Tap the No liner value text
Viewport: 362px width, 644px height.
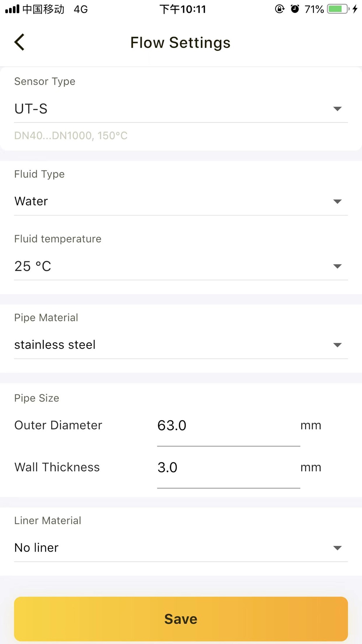point(37,548)
